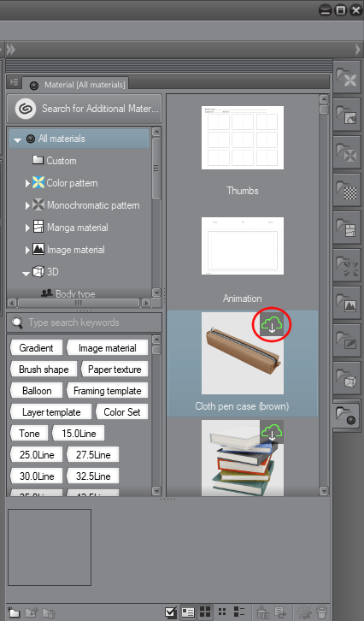Expand the Monochromatic pattern tree node
364x621 pixels.
[27, 205]
